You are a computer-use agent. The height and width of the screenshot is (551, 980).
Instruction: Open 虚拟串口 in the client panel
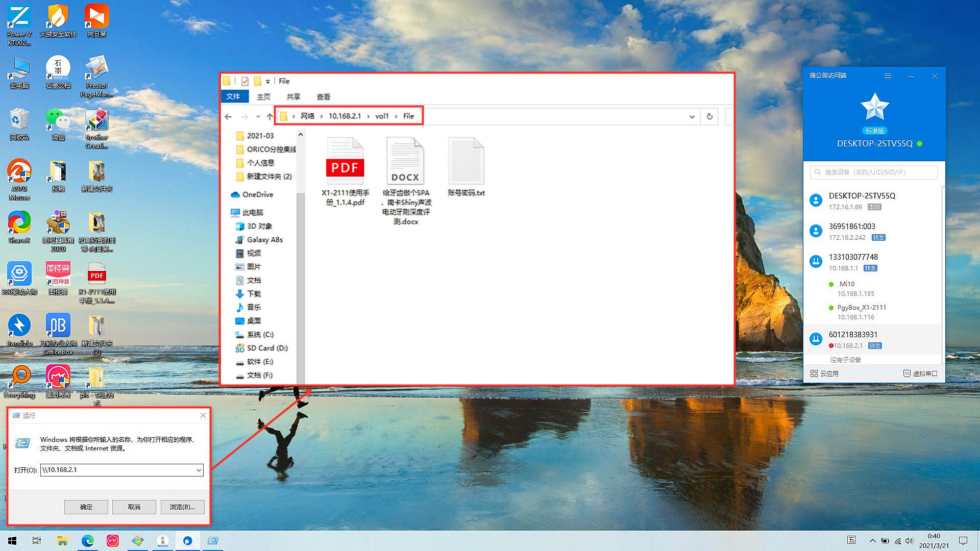click(920, 373)
